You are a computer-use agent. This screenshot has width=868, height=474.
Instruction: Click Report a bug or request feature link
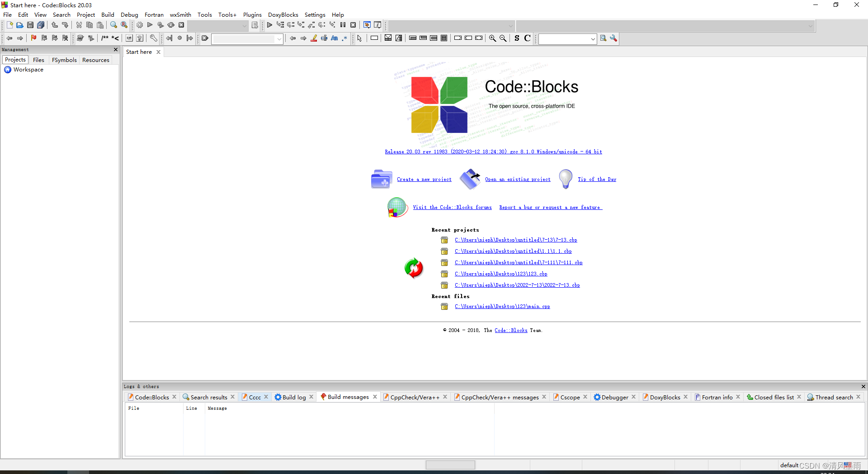551,208
